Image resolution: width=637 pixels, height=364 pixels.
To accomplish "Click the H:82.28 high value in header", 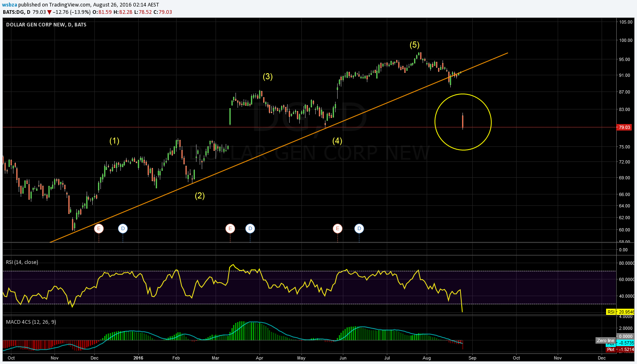I will 123,12.
